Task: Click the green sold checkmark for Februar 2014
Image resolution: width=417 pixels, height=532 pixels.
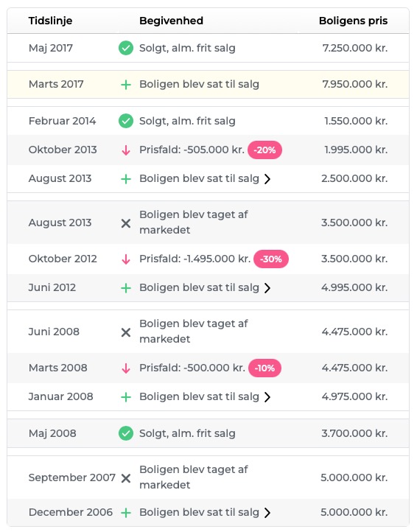Action: point(126,121)
